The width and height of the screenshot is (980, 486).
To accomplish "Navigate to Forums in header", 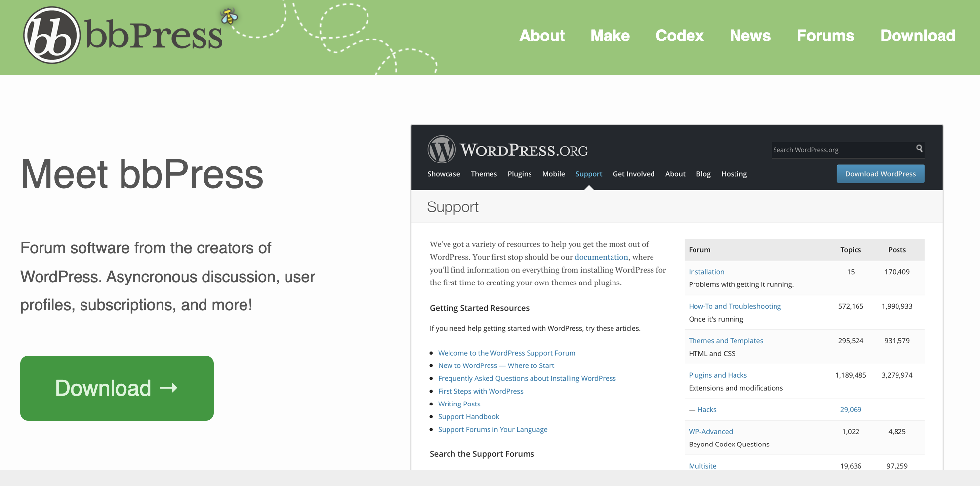I will (x=825, y=36).
